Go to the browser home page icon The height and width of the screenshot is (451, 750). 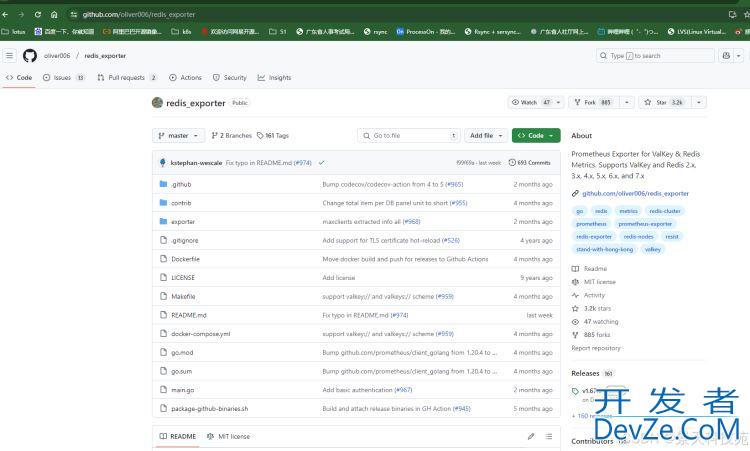click(54, 15)
